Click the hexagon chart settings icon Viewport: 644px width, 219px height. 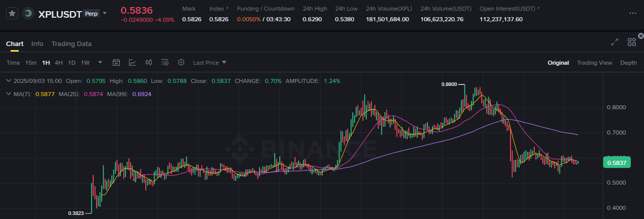coord(181,63)
